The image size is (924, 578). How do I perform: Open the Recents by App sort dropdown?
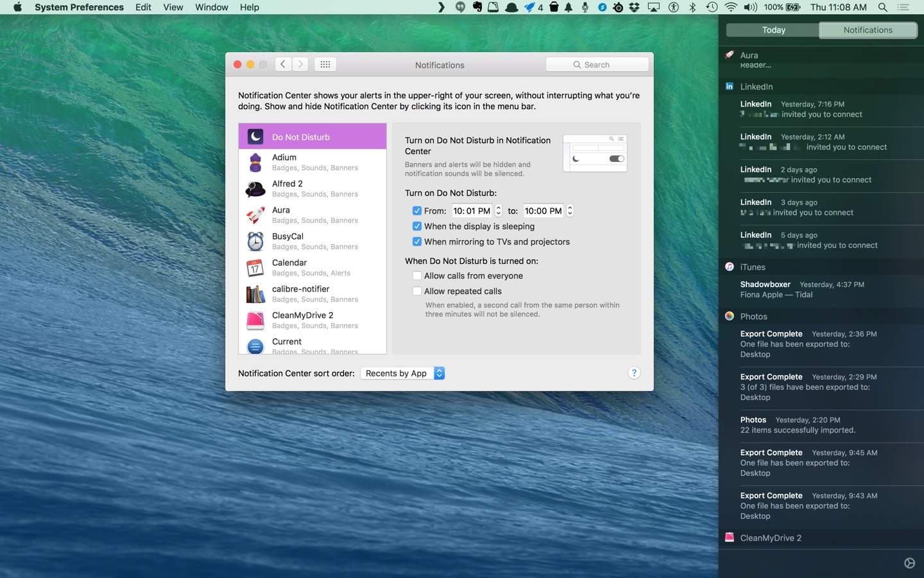pos(402,373)
